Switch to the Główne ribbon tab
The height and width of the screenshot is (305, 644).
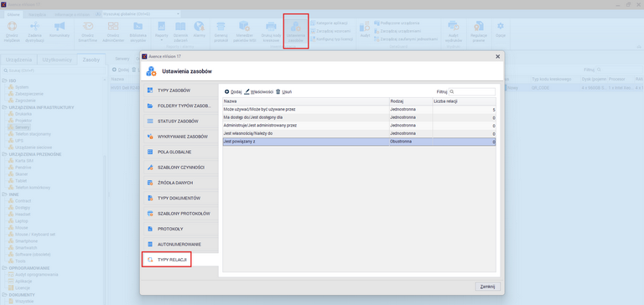(x=13, y=14)
